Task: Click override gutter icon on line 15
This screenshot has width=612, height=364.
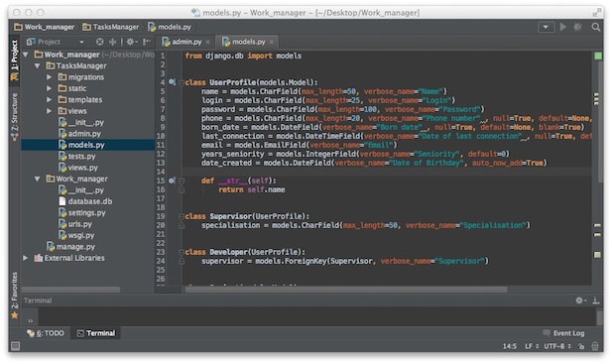Action: pyautogui.click(x=172, y=181)
